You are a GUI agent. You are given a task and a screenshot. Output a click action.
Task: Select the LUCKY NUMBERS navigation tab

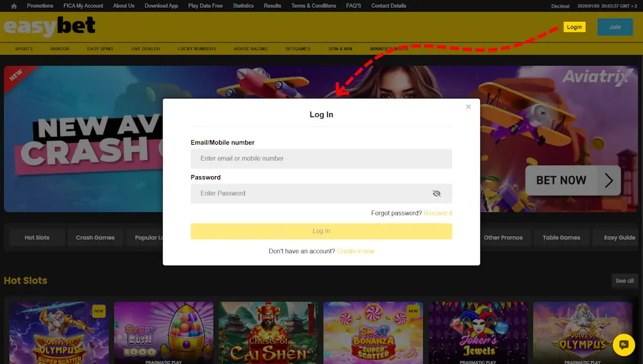pos(197,49)
